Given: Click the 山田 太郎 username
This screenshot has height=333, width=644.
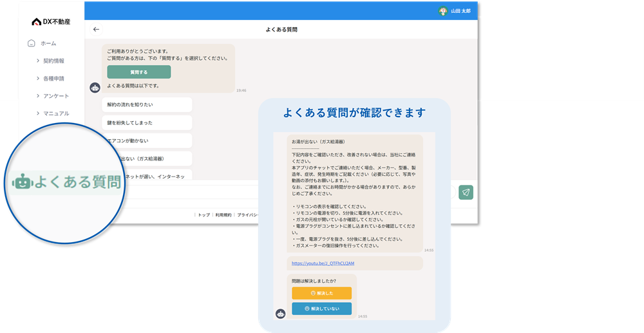Looking at the screenshot, I should point(461,11).
